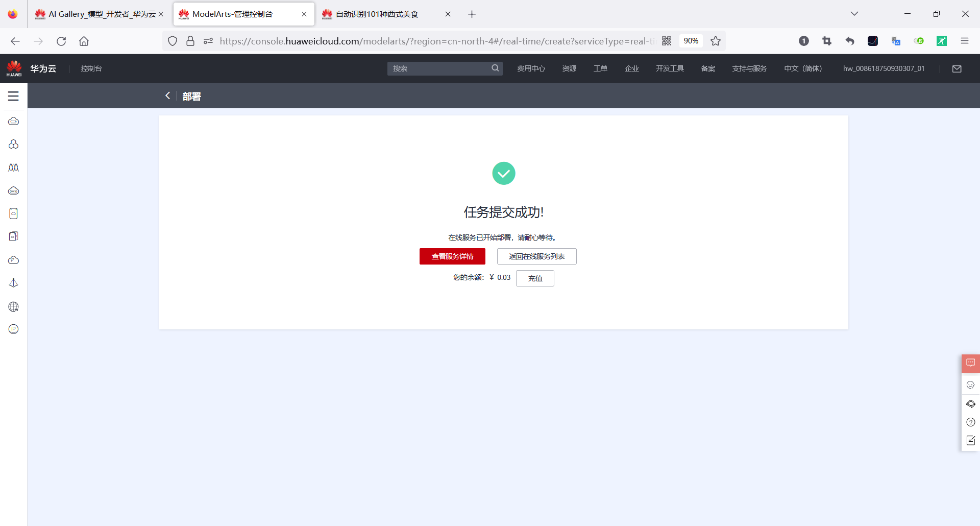This screenshot has width=980, height=526.
Task: Click the three-circles cluster sidebar icon
Action: coord(14,145)
